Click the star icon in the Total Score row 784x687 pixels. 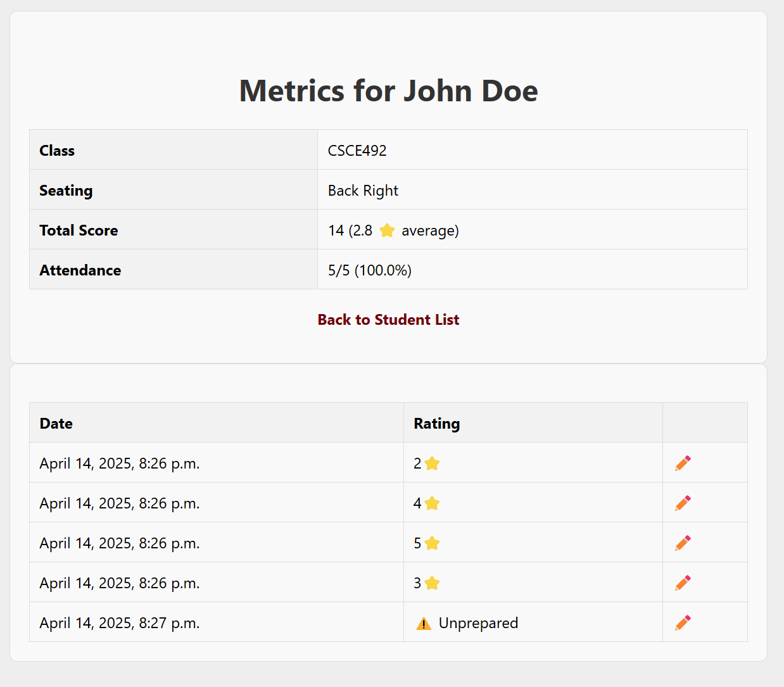tap(387, 230)
